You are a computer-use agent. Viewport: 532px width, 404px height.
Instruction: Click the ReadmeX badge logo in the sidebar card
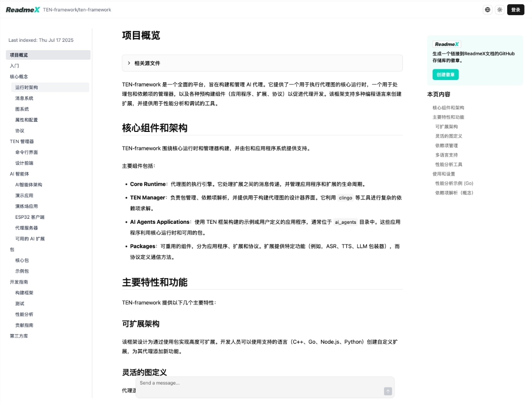tap(446, 44)
